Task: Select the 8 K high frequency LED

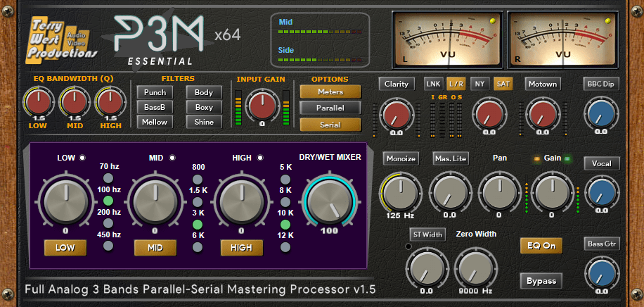Action: point(285,202)
